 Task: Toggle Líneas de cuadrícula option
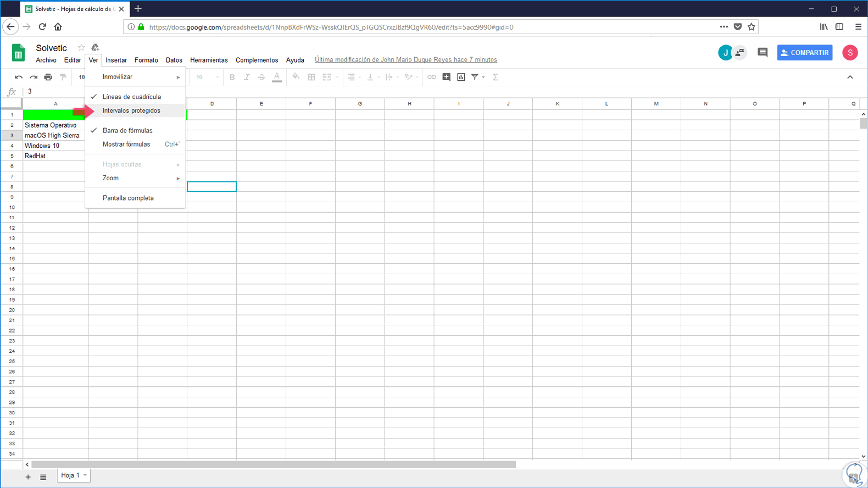click(135, 97)
